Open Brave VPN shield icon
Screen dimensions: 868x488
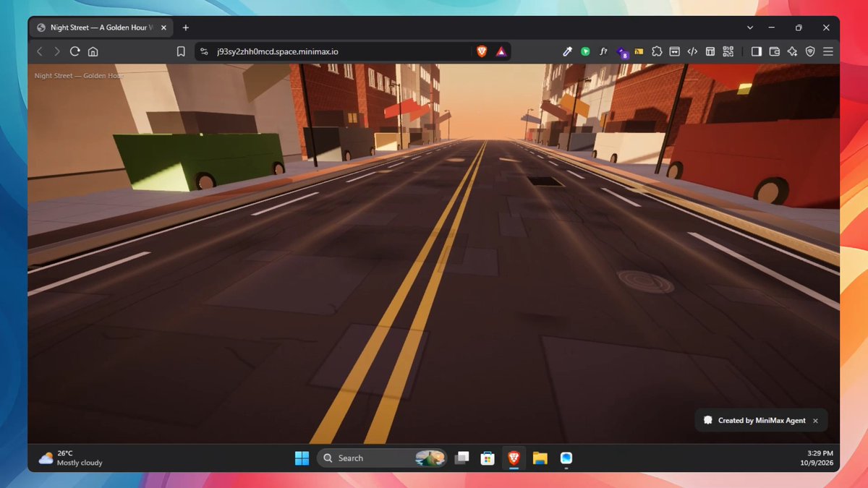tap(810, 51)
